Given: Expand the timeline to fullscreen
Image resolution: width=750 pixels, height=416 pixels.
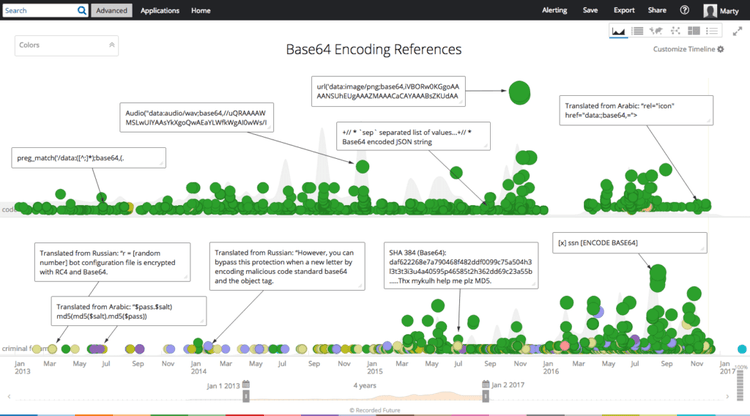Looking at the screenshot, I should click(x=738, y=32).
